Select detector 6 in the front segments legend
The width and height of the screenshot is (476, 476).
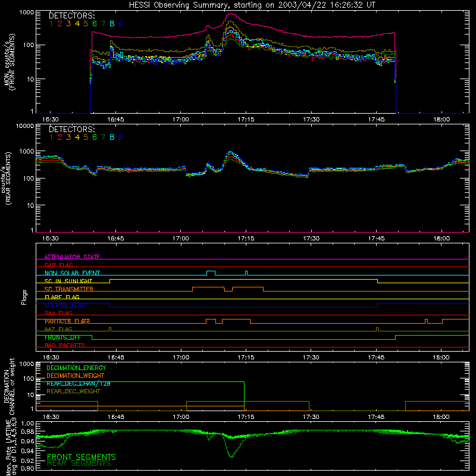[x=95, y=24]
